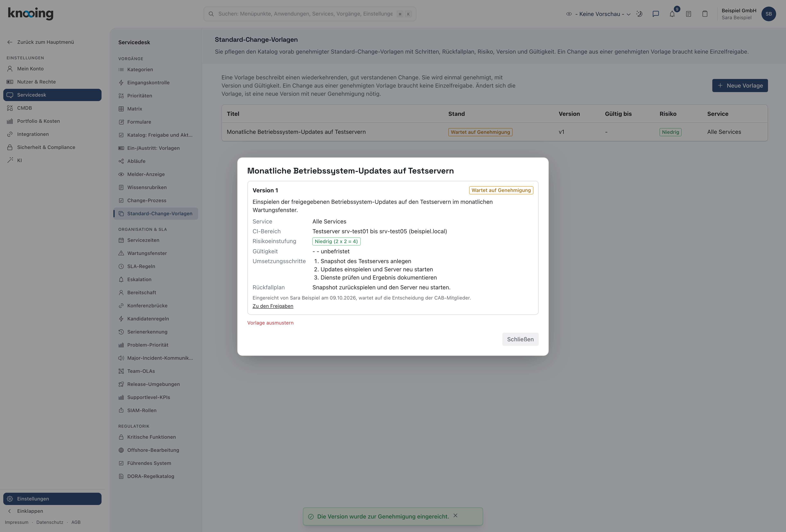Open Impressum footer link

tap(17, 522)
